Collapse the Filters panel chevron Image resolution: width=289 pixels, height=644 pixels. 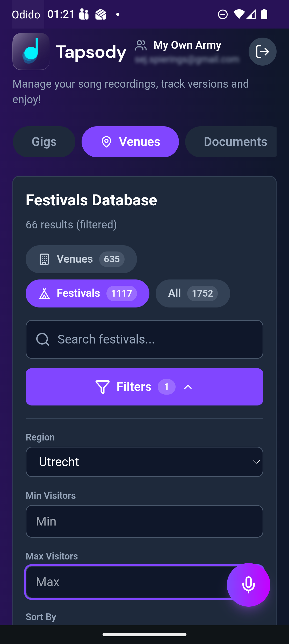[x=188, y=387]
